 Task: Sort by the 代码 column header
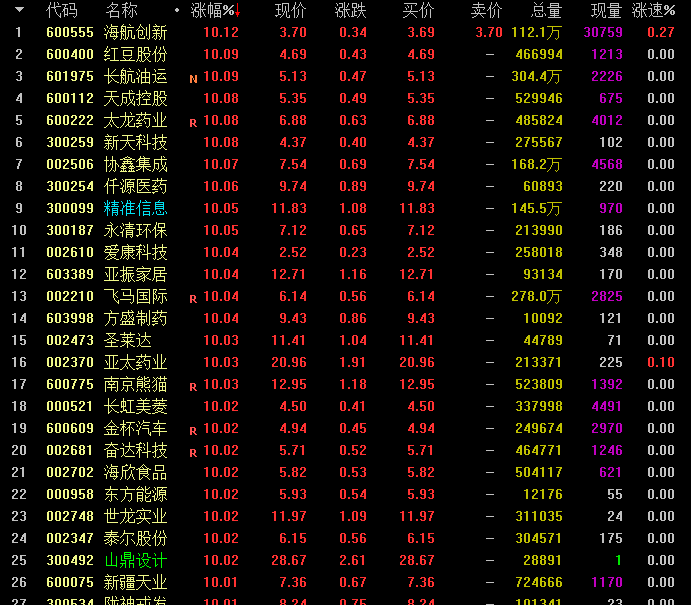pos(62,10)
